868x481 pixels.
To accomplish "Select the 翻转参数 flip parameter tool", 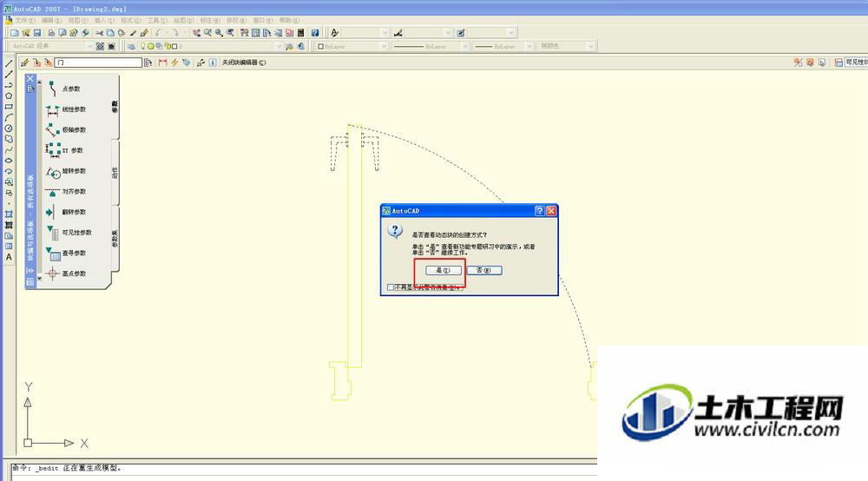I will tap(67, 212).
